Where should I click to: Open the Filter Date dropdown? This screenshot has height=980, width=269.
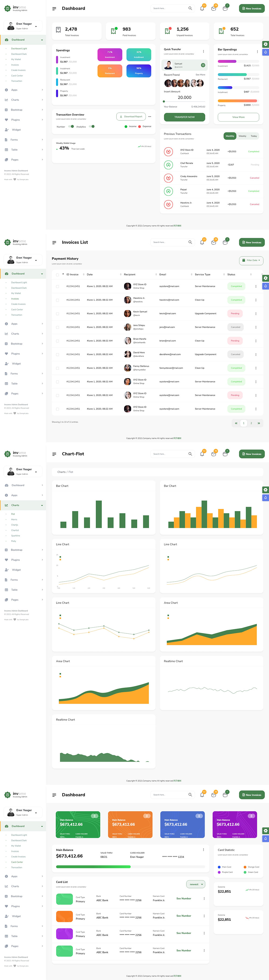251,260
